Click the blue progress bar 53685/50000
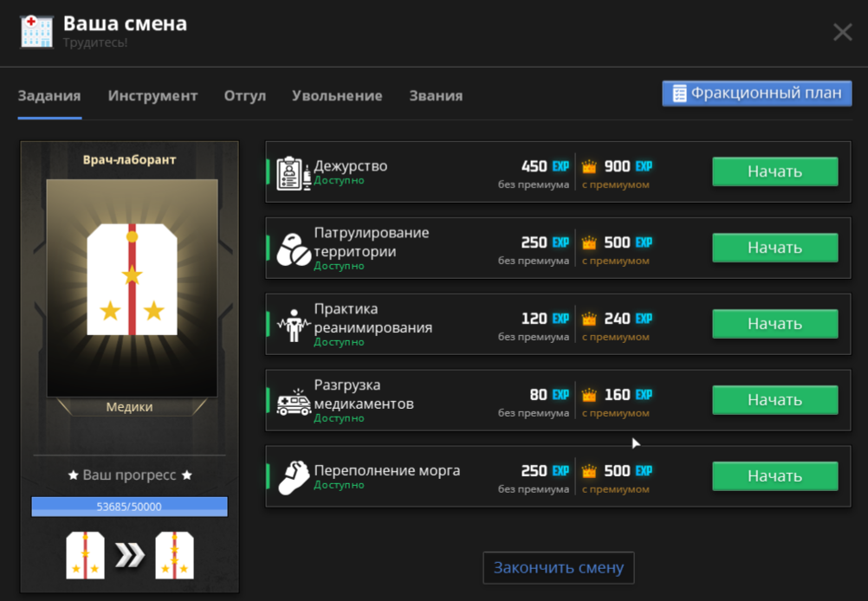Viewport: 868px width, 601px height. pyautogui.click(x=129, y=507)
